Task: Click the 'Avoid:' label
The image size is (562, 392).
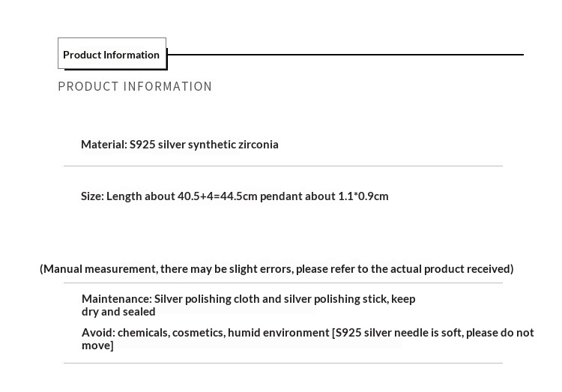Action: pyautogui.click(x=98, y=333)
